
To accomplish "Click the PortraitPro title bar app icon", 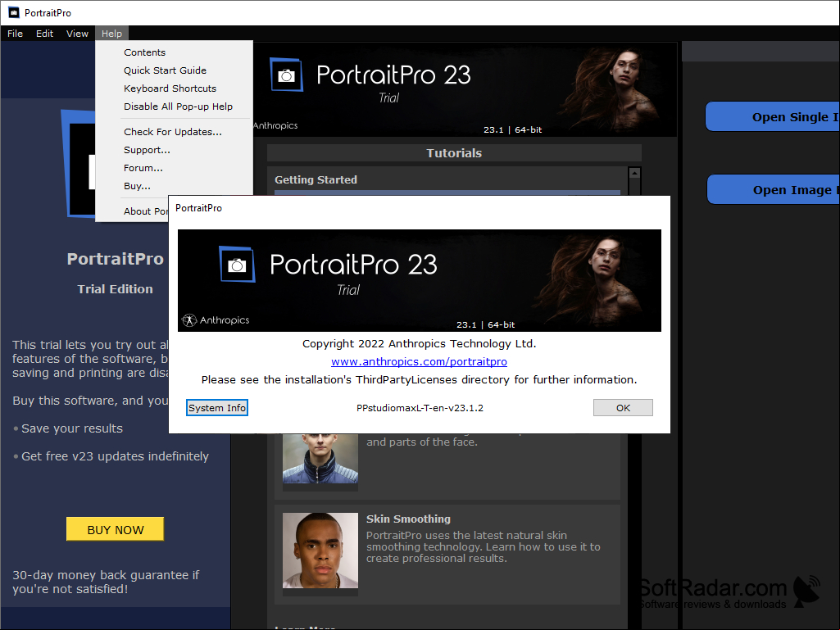I will pyautogui.click(x=14, y=12).
